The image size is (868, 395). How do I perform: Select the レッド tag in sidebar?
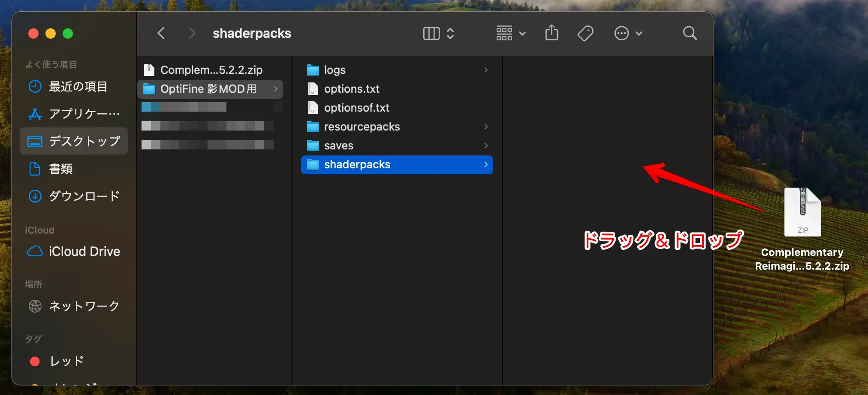(x=74, y=361)
